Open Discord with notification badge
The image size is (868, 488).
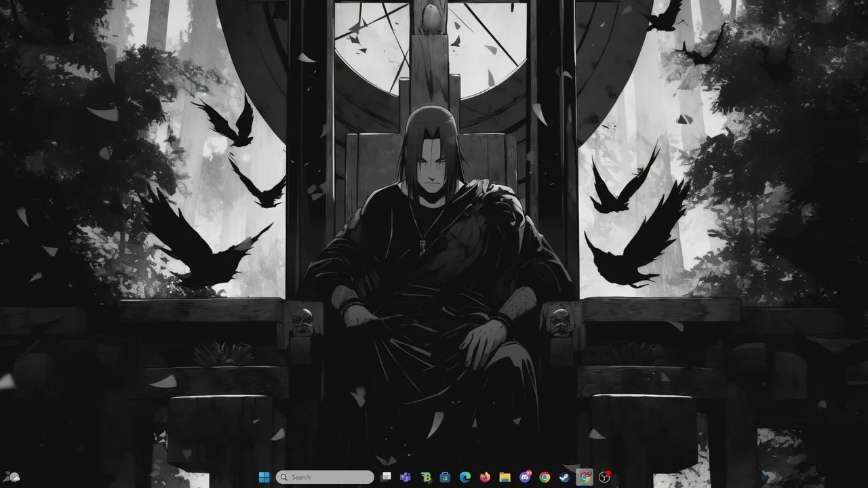525,477
